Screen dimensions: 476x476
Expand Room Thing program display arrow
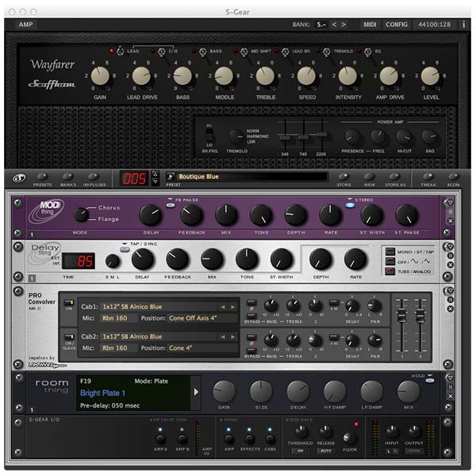click(x=196, y=392)
